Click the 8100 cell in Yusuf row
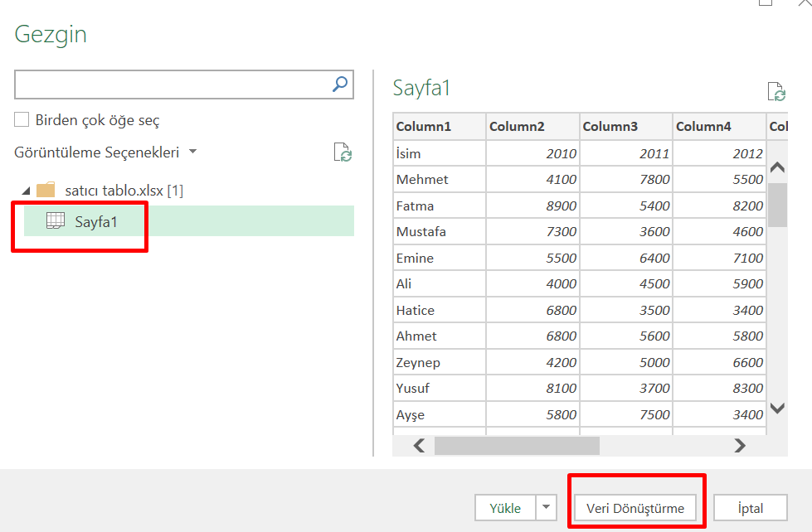Image resolution: width=812 pixels, height=532 pixels. click(x=532, y=388)
